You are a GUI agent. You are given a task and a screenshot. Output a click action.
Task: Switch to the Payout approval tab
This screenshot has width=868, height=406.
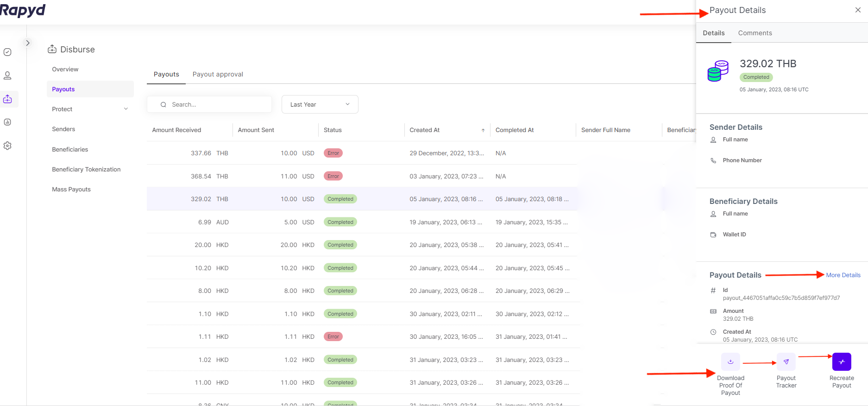pyautogui.click(x=218, y=74)
